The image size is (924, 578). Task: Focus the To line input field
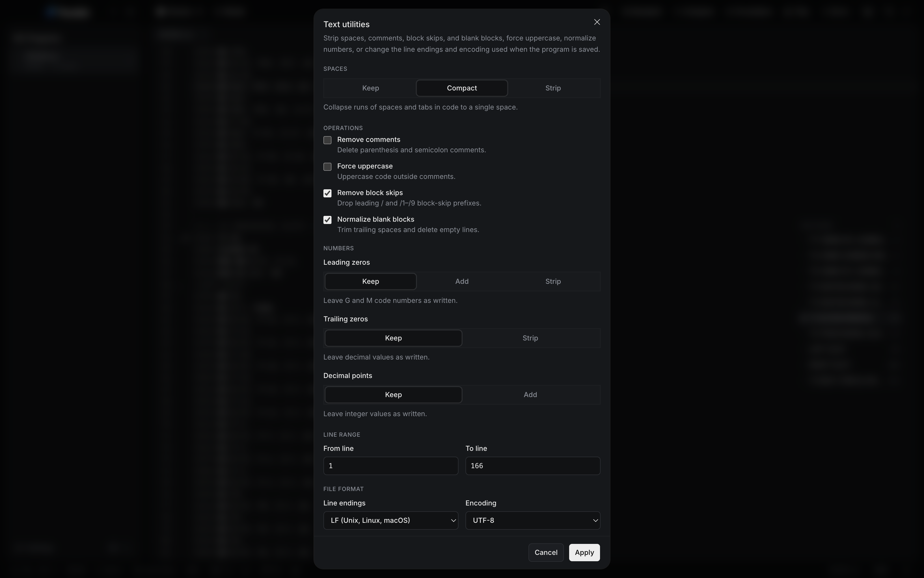[533, 466]
